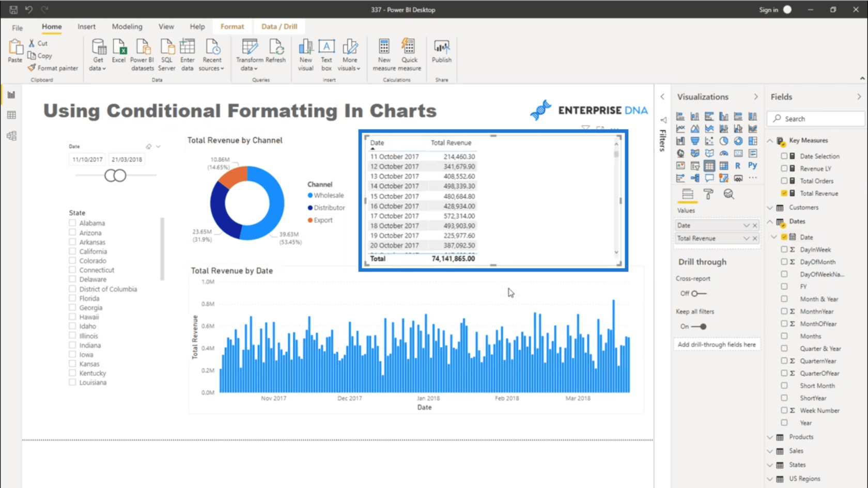Collapse the Key Measures table

[x=770, y=140]
